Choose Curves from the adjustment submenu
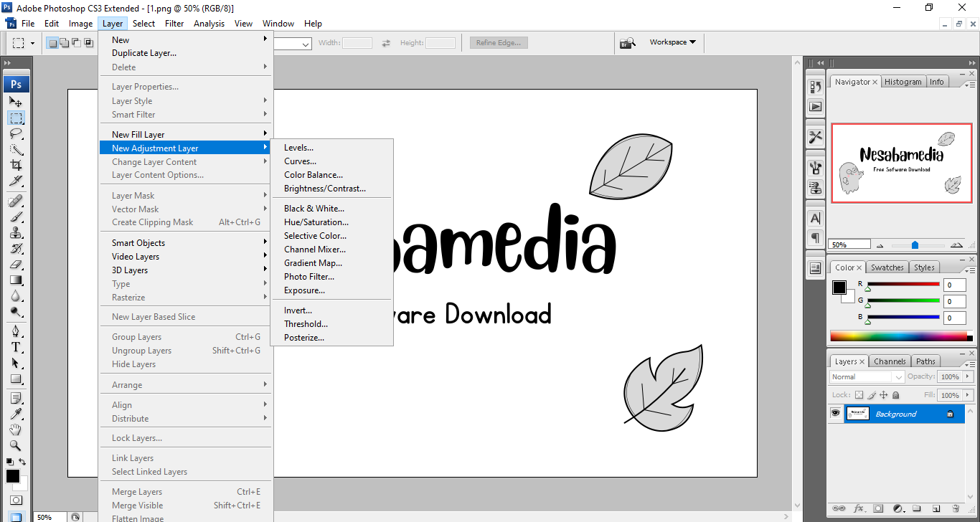The width and height of the screenshot is (980, 522). [300, 161]
